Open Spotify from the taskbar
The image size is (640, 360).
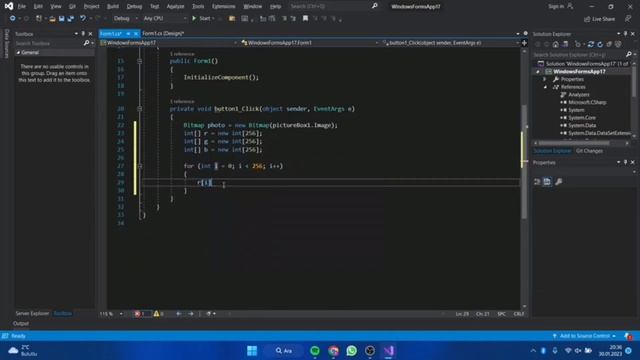pos(315,351)
